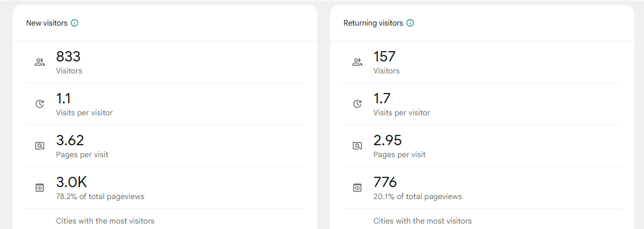
Task: Select the visits-per-visitor icon beside 1.1
Action: click(x=40, y=104)
